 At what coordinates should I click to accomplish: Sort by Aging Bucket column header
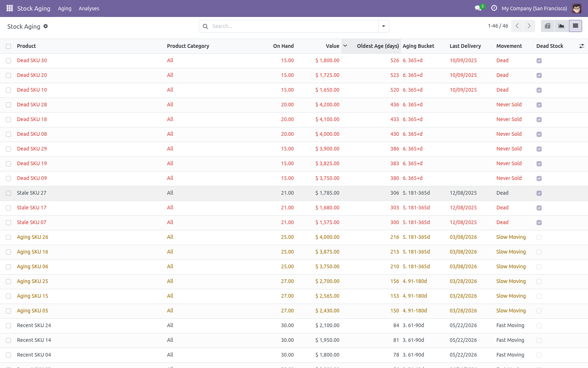(x=418, y=46)
